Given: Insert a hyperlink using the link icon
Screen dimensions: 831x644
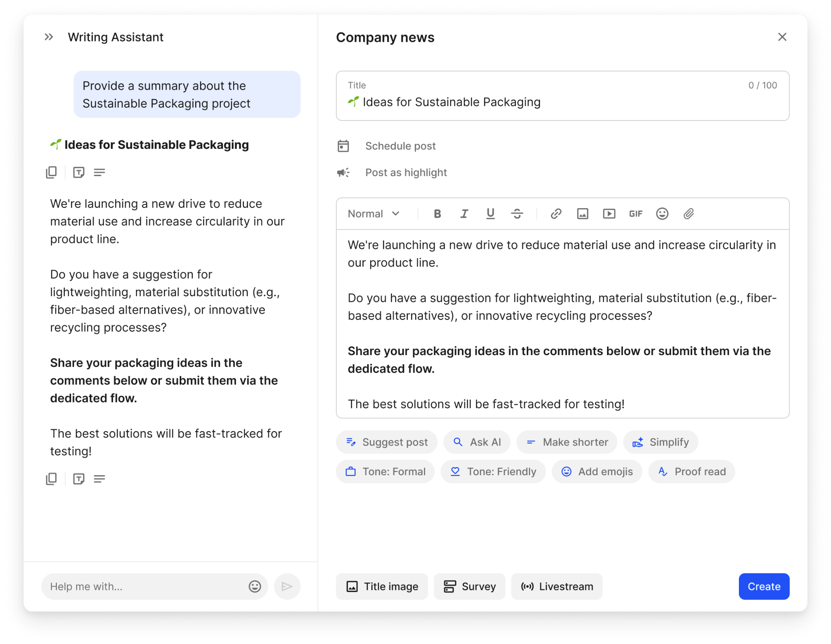Looking at the screenshot, I should tap(555, 213).
